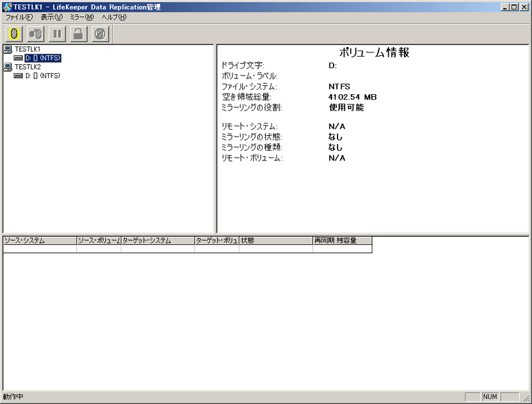Click the ソース・ボリューム column header
This screenshot has height=404, width=532.
tap(99, 241)
